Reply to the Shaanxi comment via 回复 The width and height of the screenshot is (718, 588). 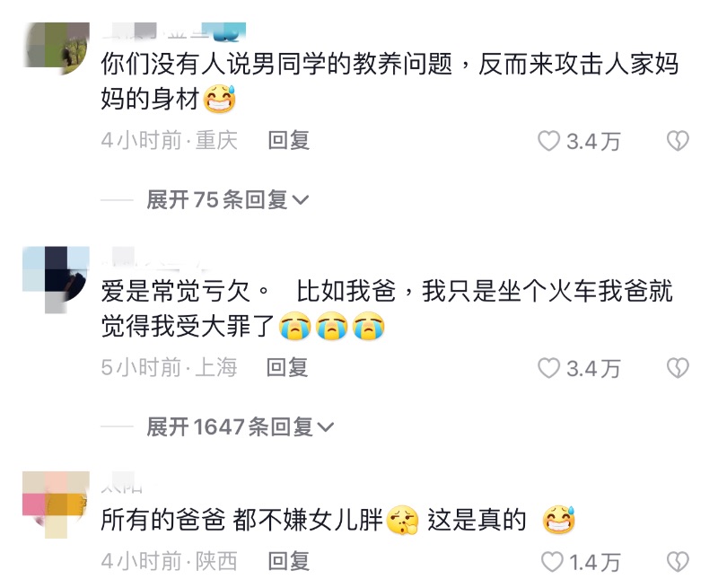[x=288, y=561]
